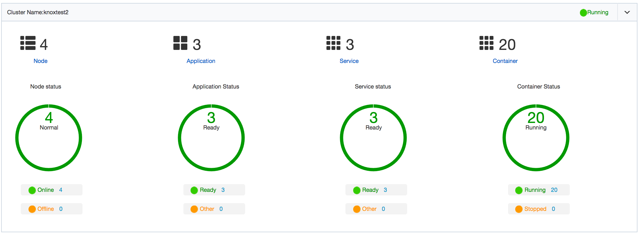Click the 'Node status' heading
This screenshot has width=644, height=237.
(46, 86)
